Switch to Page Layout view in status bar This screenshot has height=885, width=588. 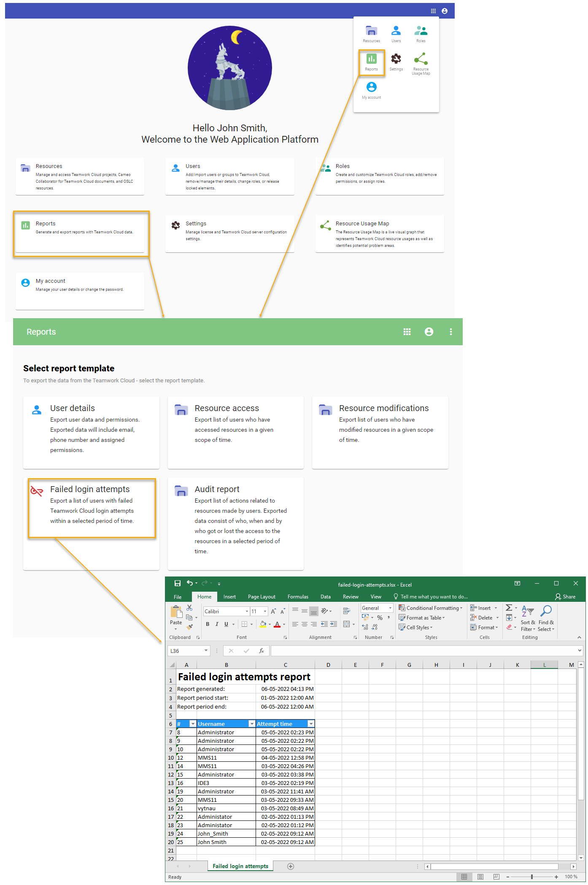point(480,877)
